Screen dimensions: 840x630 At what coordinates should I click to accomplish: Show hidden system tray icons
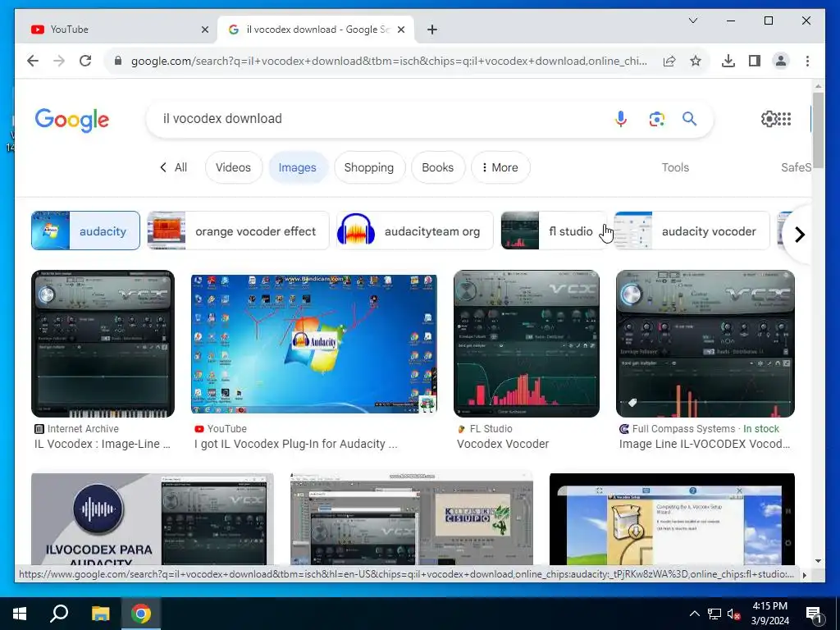point(694,614)
